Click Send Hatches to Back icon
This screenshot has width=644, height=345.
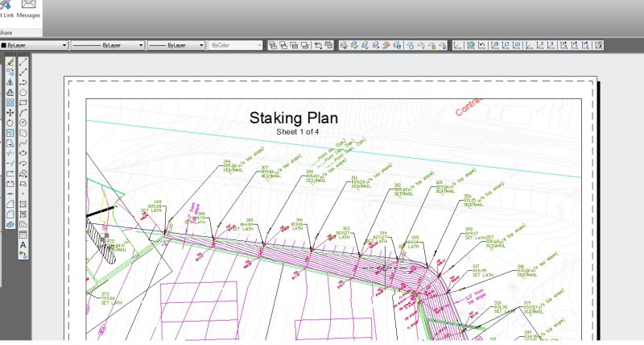328,45
